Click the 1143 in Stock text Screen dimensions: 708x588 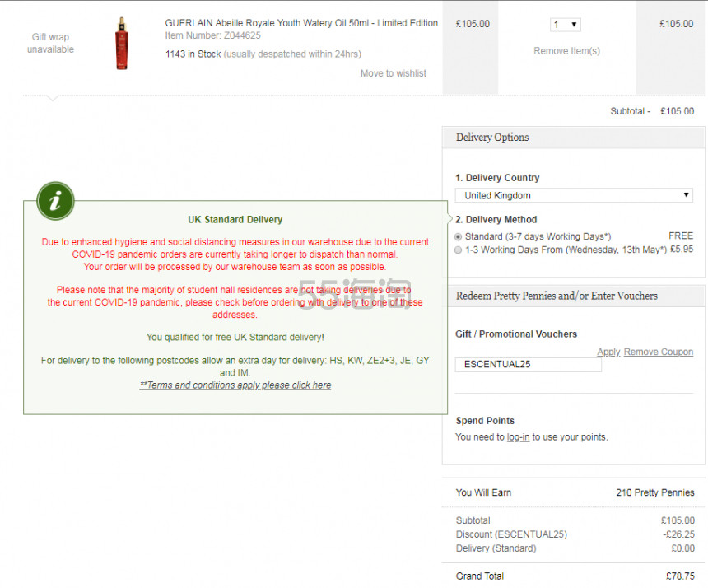pos(193,54)
